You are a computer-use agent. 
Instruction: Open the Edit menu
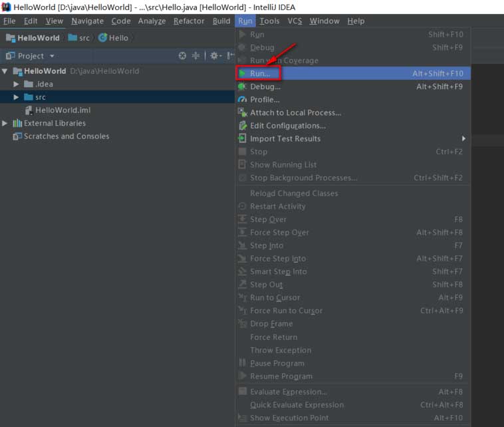[31, 21]
